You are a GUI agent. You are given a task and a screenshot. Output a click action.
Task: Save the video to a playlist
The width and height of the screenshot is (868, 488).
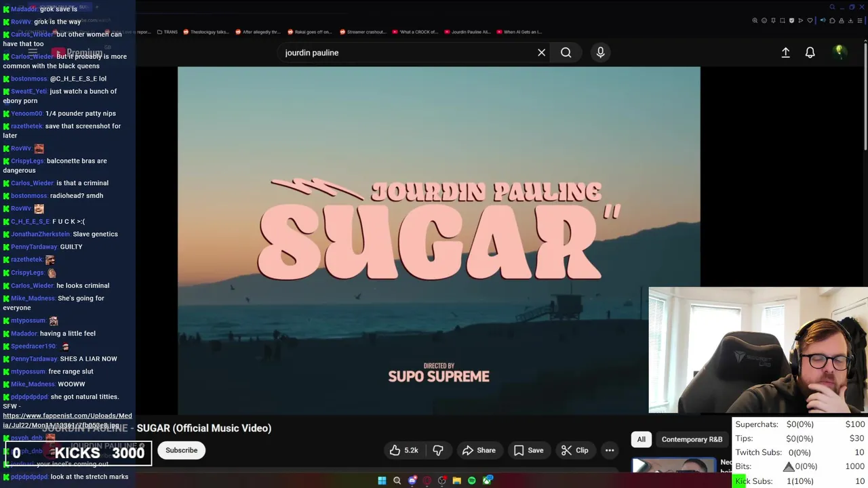pos(528,450)
